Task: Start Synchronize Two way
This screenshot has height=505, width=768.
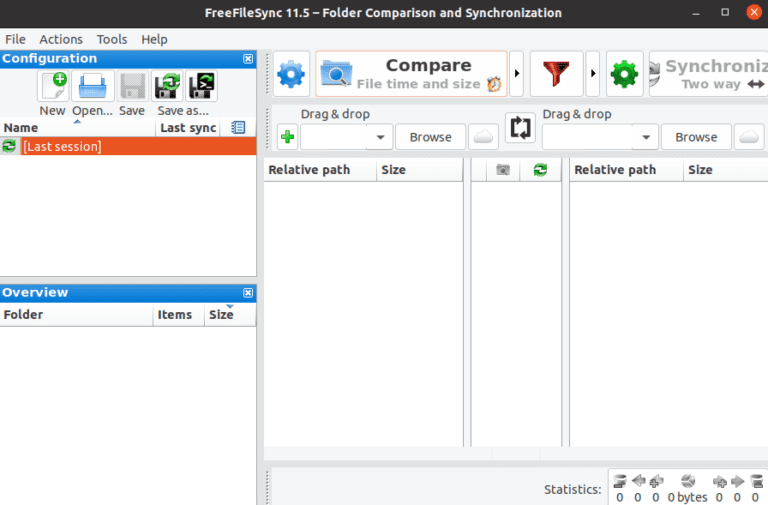Action: pos(709,74)
